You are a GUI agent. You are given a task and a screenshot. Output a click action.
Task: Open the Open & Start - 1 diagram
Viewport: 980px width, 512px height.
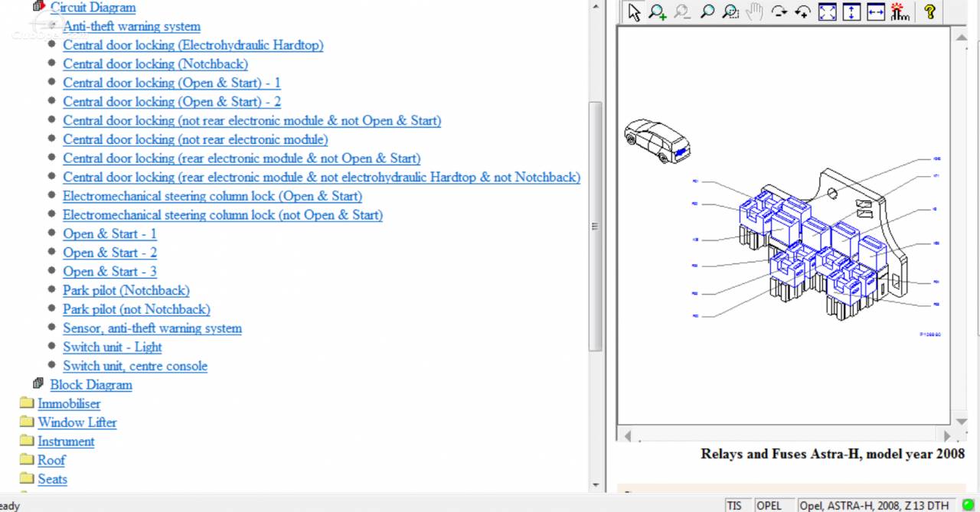coord(109,233)
